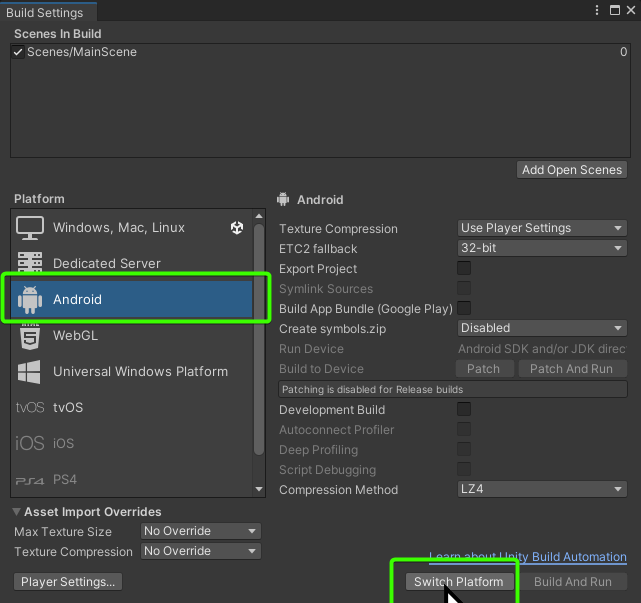Open the Create symbols.zip dropdown
Viewport: 641px width, 603px height.
542,328
